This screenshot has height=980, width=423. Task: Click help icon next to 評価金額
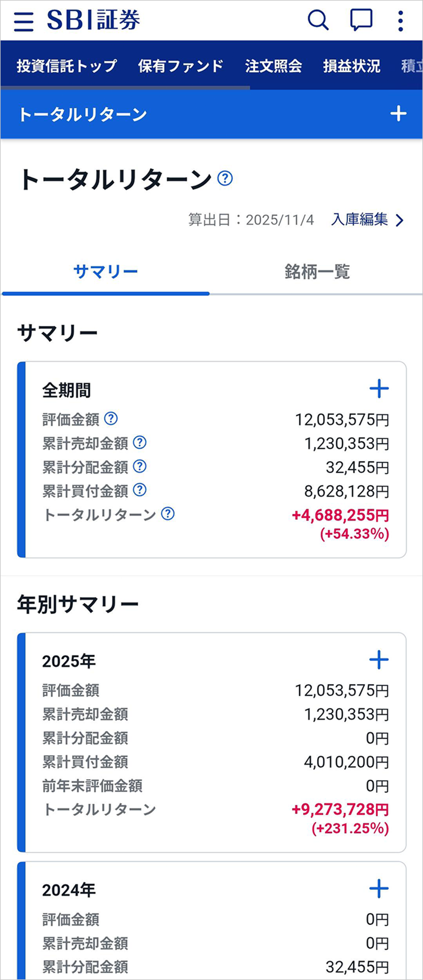point(111,418)
